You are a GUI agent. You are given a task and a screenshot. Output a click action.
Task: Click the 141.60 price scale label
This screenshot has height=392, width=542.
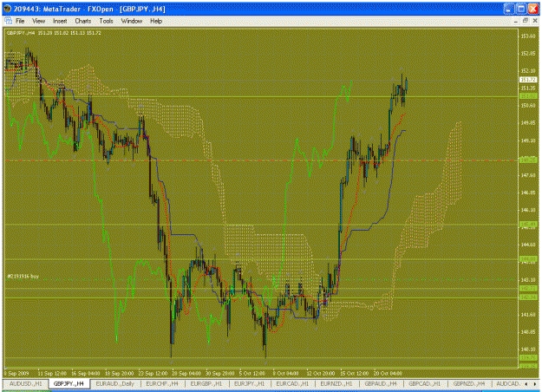coord(528,315)
